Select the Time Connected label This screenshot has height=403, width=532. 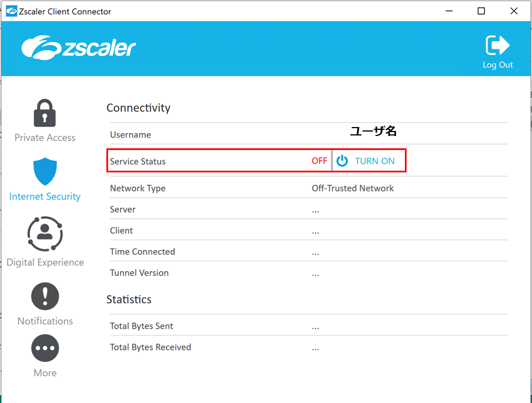pos(142,252)
